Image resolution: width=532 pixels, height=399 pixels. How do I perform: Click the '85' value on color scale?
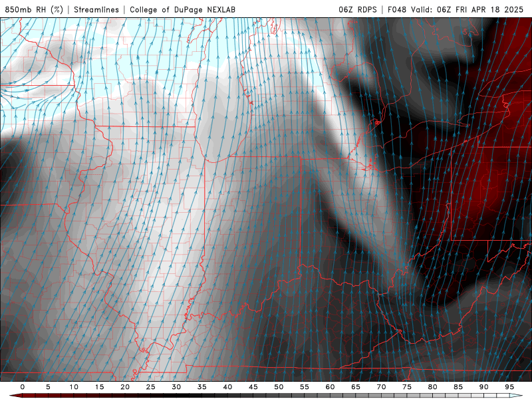pyautogui.click(x=458, y=387)
